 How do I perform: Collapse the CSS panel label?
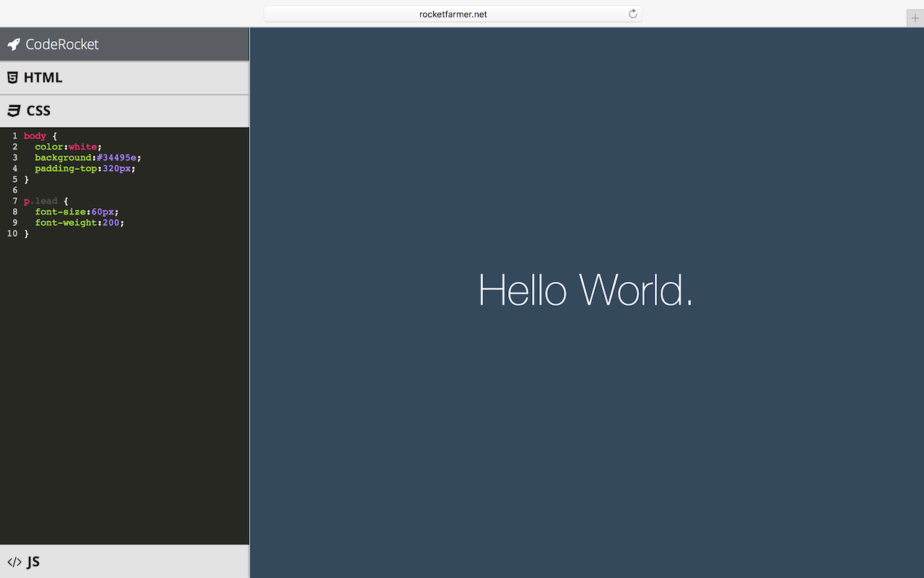tap(39, 111)
